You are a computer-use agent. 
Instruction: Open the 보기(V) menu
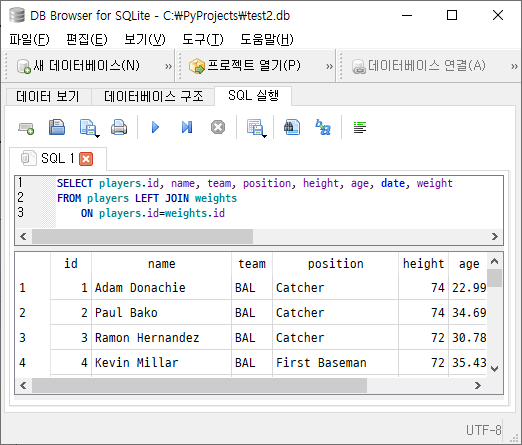(x=145, y=40)
